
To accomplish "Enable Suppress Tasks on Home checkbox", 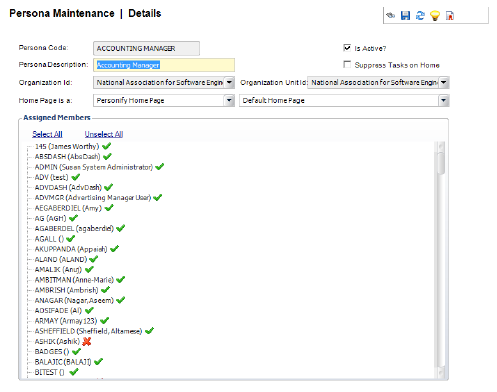I will tap(347, 64).
